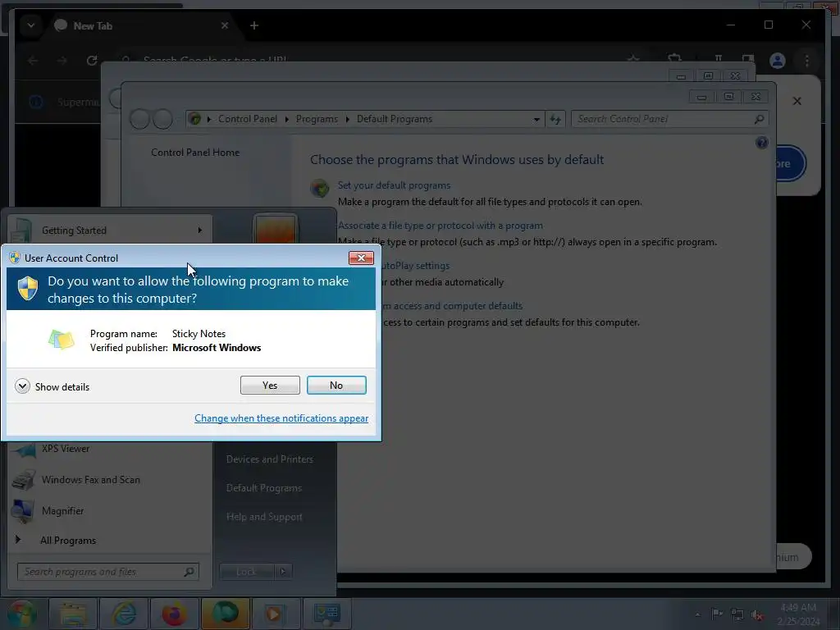The width and height of the screenshot is (840, 630).
Task: Focus the Search Control Panel field
Action: (x=669, y=119)
